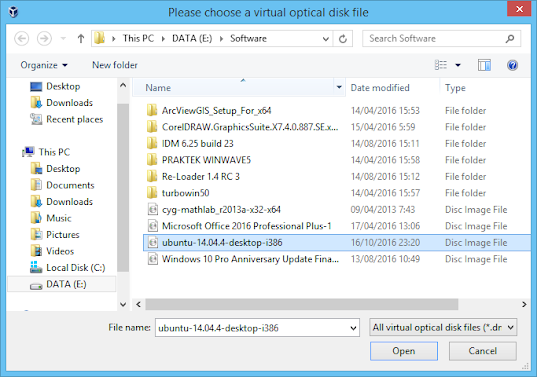Click DATA (E:) breadcrumb in address bar
This screenshot has width=537, height=377.
point(192,38)
